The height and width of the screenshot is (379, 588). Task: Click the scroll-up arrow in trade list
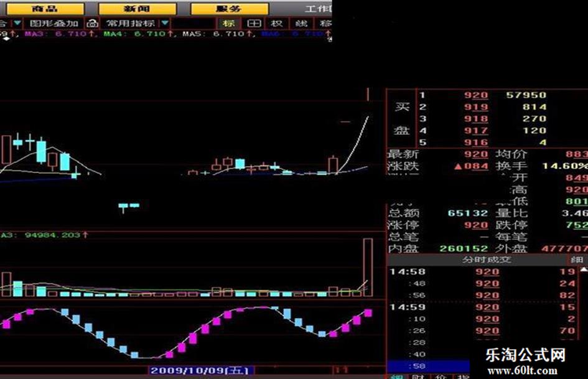click(584, 269)
